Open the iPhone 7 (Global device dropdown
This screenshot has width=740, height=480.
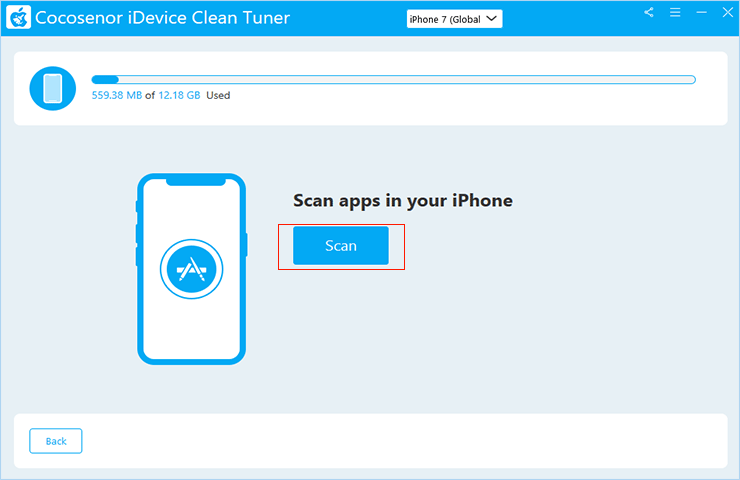point(454,19)
